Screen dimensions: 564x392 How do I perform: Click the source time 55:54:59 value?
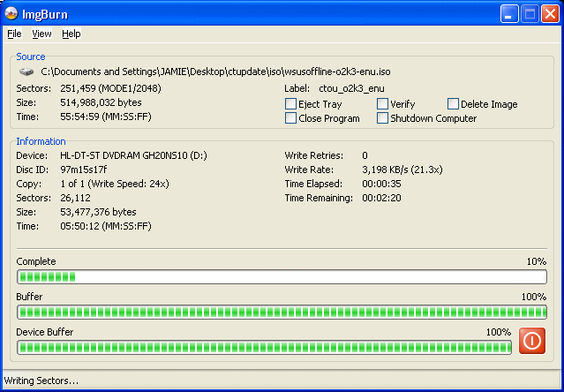[106, 117]
